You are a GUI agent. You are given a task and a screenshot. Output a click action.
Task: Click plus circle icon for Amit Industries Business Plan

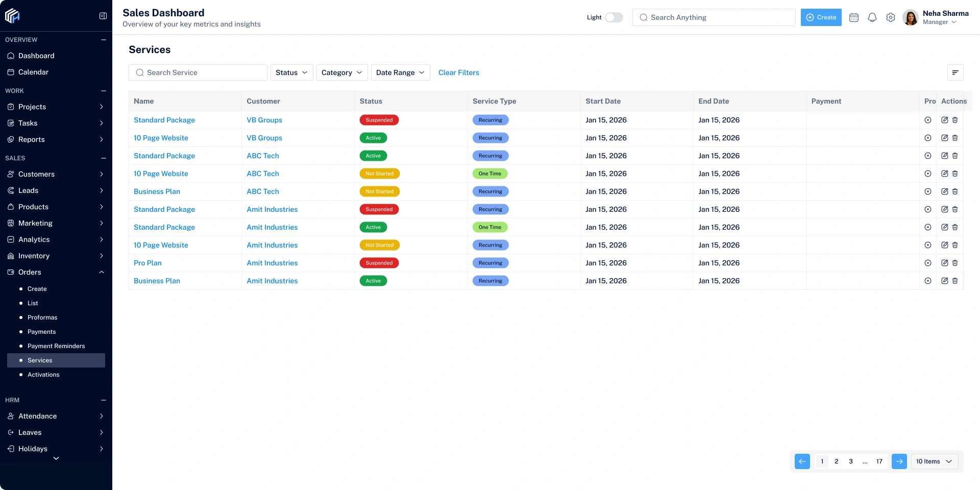(928, 281)
